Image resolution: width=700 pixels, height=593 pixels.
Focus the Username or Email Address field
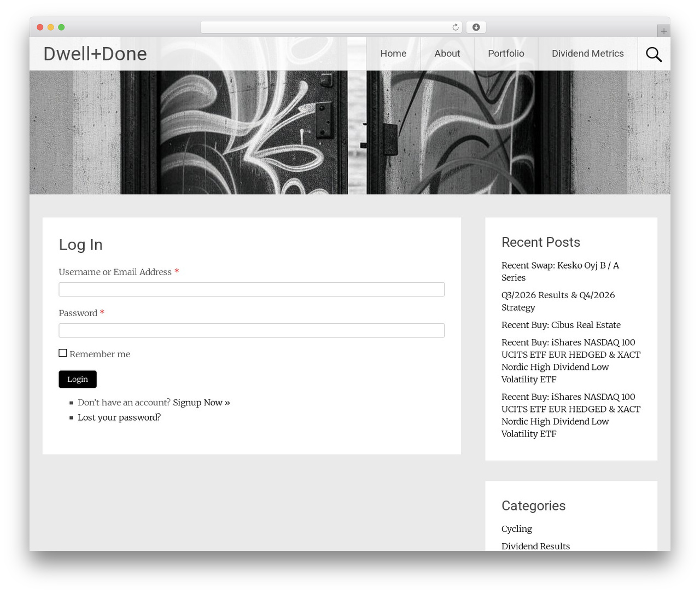click(252, 289)
